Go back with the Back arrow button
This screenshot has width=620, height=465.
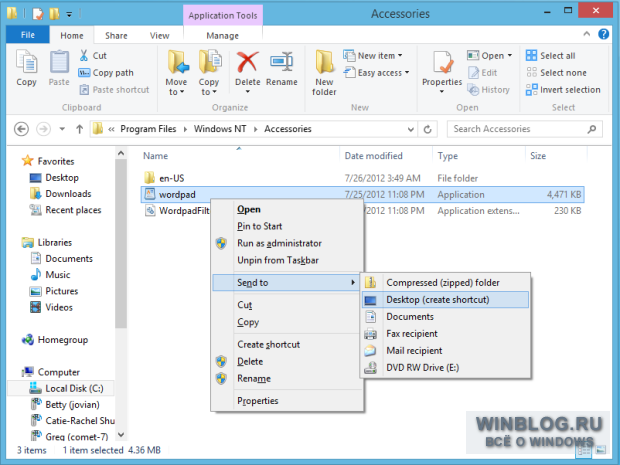pos(21,129)
